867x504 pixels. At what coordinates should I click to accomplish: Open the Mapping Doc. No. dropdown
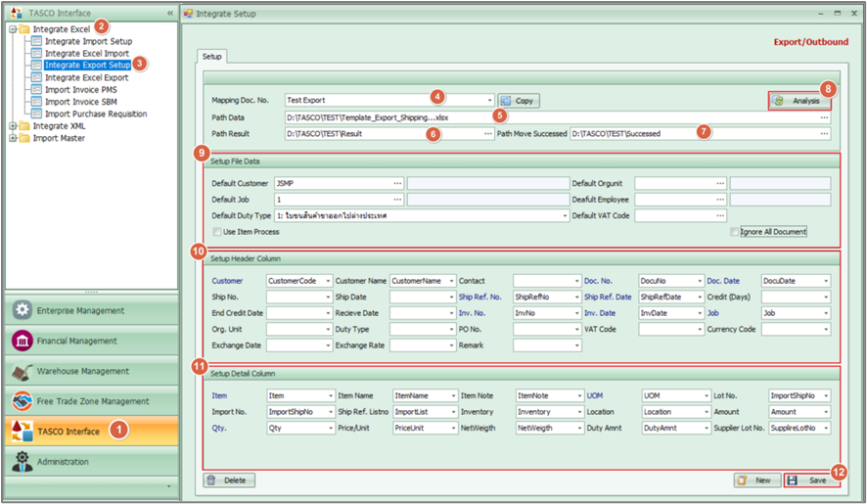489,100
